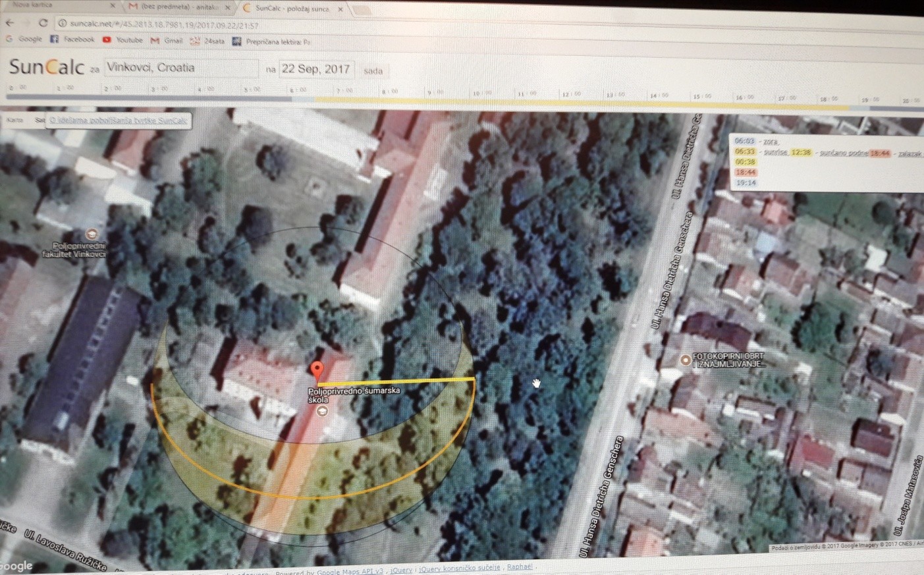Image resolution: width=924 pixels, height=575 pixels.
Task: Open the link about SunCalc improvement ideas
Action: click(x=119, y=121)
